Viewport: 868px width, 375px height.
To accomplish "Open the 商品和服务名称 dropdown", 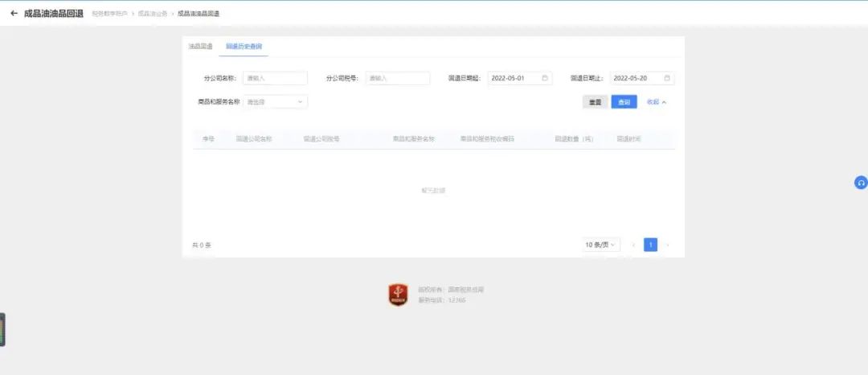I will pos(275,102).
